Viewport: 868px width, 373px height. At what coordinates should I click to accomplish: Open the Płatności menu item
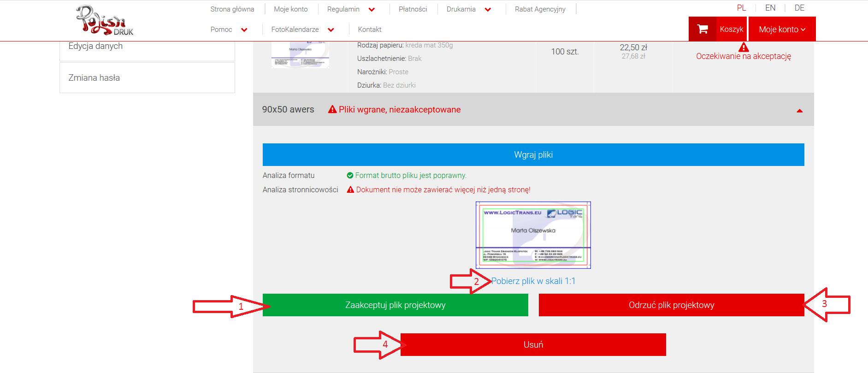point(413,9)
